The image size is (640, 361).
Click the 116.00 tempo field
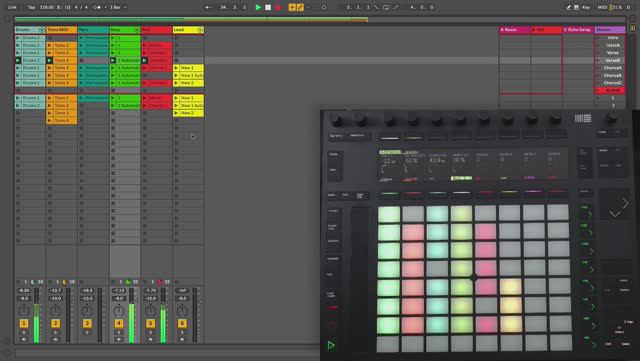coord(47,7)
